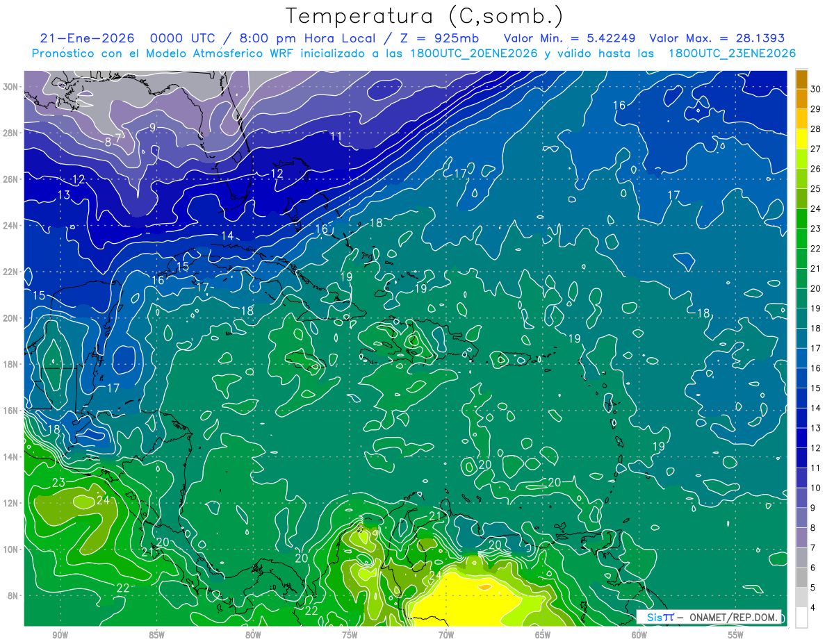Click the latitude axis label "12N"

tap(11, 503)
